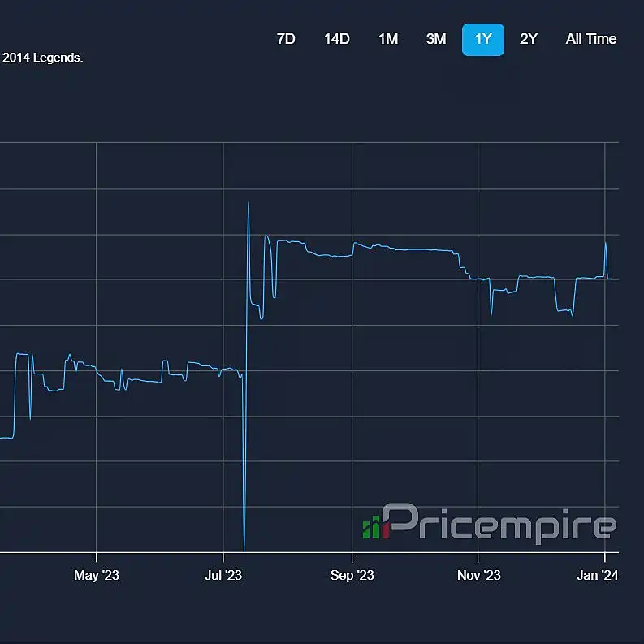This screenshot has height=644, width=644.
Task: Show the All Time price history
Action: pos(590,40)
